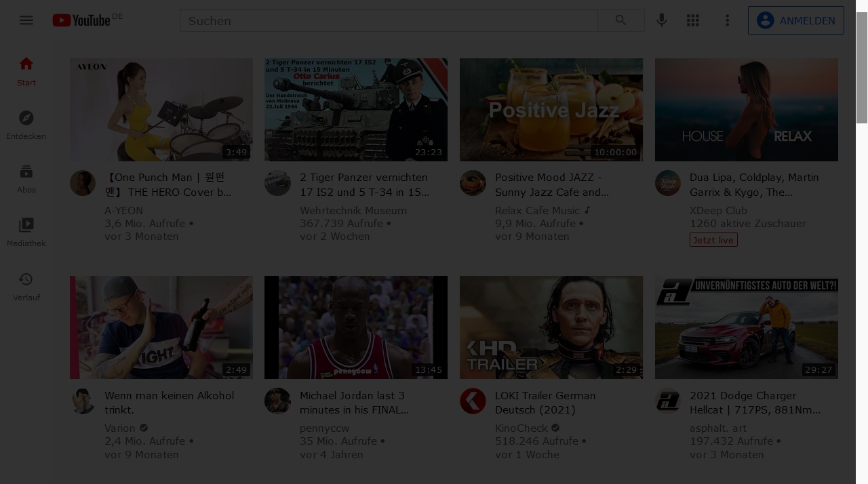This screenshot has width=868, height=484.
Task: Visit the pennyccw channel name link
Action: 325,428
